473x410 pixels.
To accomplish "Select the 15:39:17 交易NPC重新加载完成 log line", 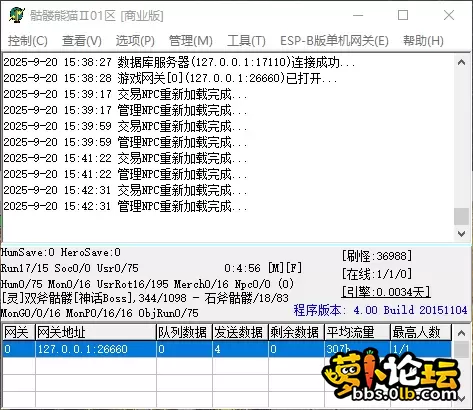I will (125, 94).
